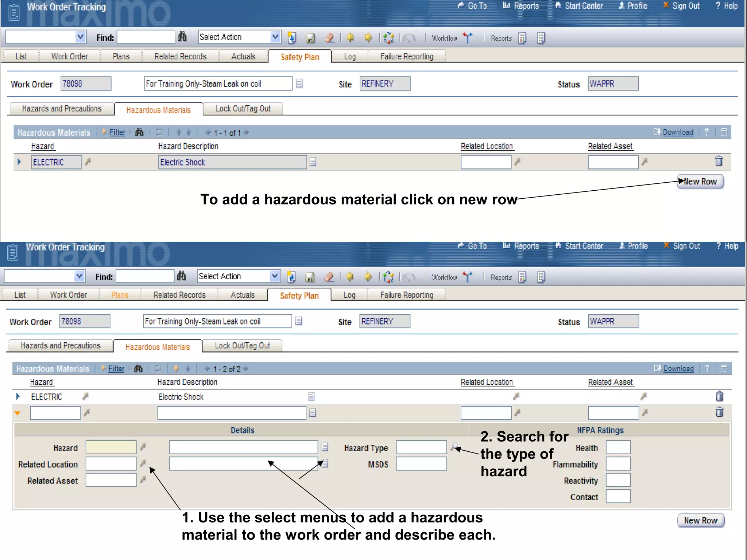Screen dimensions: 747x560
Task: Click Help in upper window header
Action: 727,5
